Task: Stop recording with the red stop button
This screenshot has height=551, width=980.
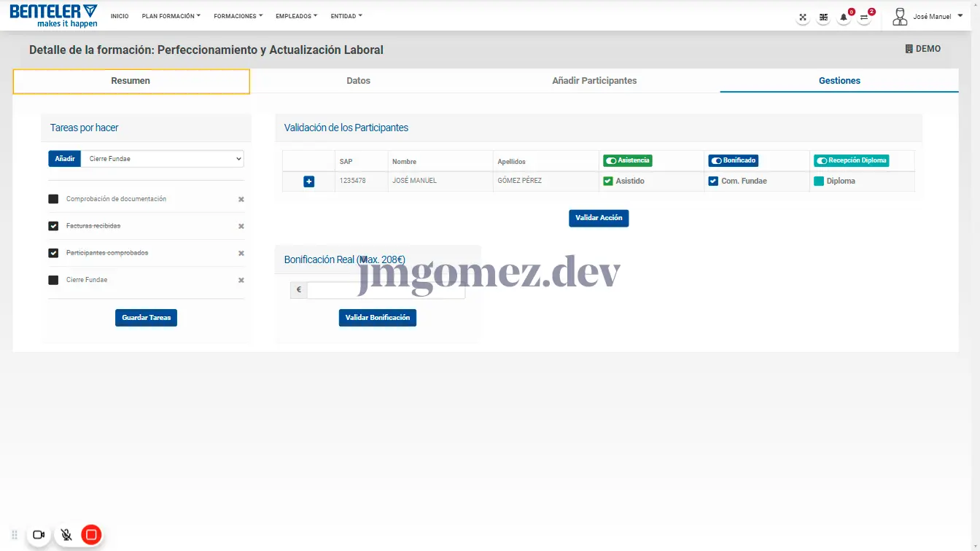Action: (91, 535)
